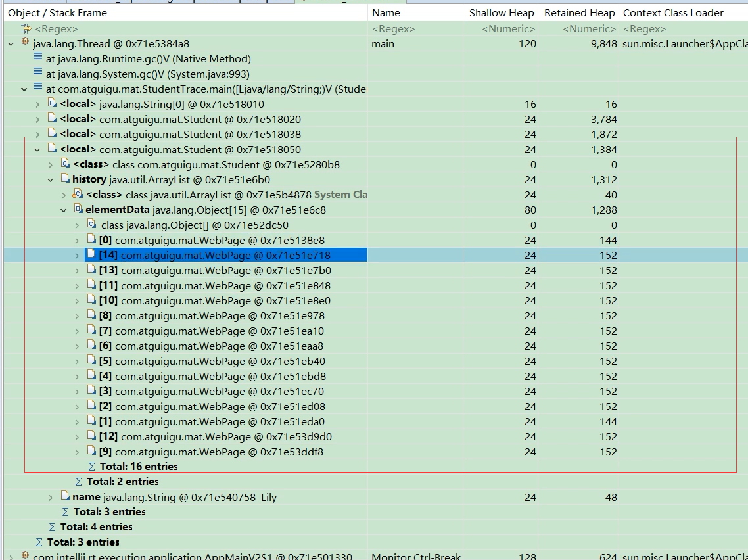Sort by Context Class Loader column header

coord(684,13)
